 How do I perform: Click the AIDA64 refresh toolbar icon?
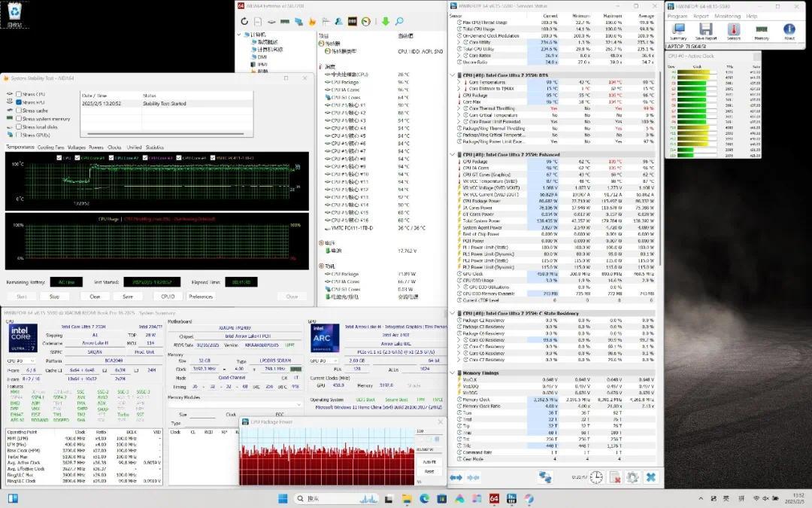tap(245, 22)
